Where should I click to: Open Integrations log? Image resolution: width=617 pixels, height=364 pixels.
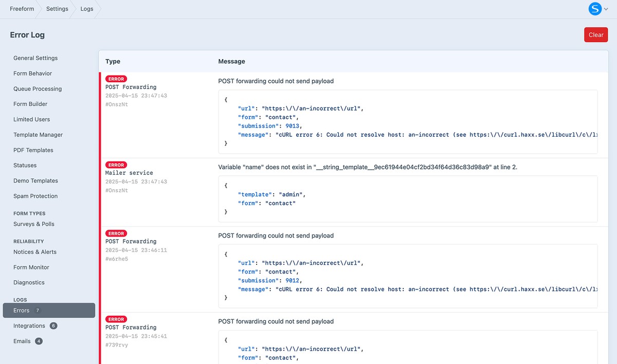pyautogui.click(x=29, y=326)
